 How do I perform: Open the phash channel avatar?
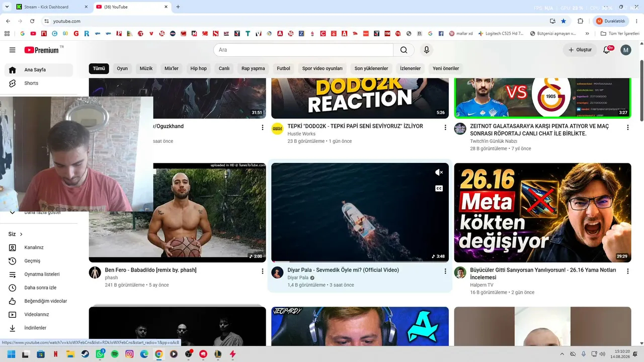click(95, 273)
